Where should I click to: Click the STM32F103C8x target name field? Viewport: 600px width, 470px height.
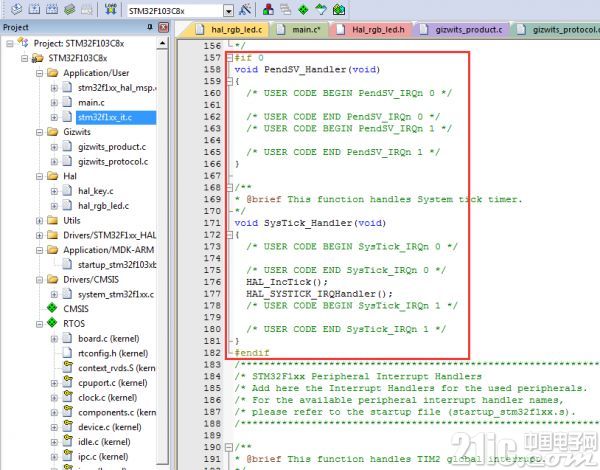[175, 11]
